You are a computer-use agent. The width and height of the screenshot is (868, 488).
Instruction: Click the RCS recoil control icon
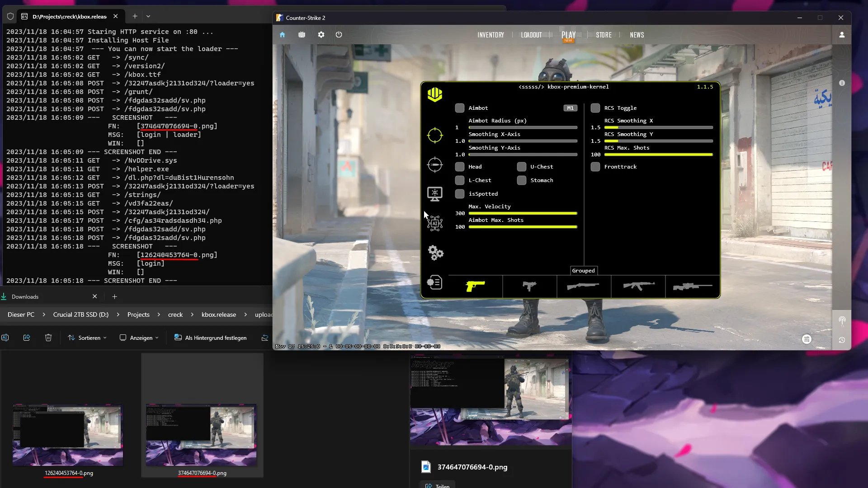[435, 165]
